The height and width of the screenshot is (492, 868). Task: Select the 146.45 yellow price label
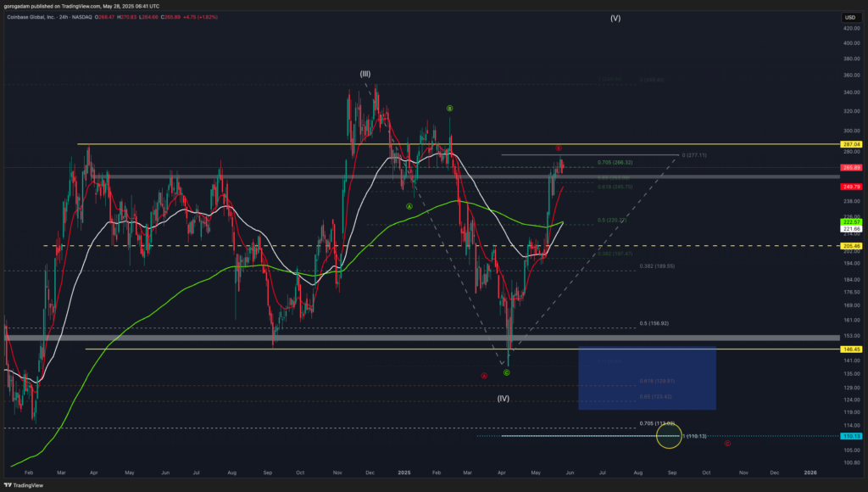850,349
